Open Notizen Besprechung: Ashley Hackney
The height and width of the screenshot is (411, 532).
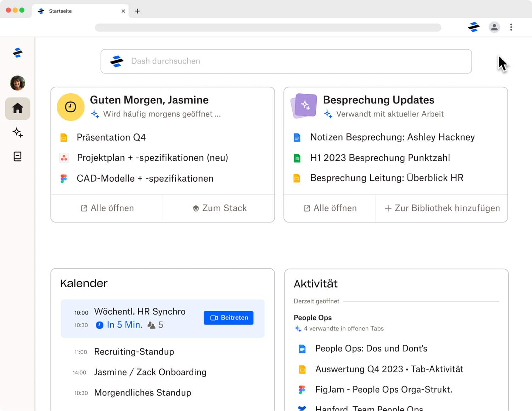pyautogui.click(x=392, y=137)
